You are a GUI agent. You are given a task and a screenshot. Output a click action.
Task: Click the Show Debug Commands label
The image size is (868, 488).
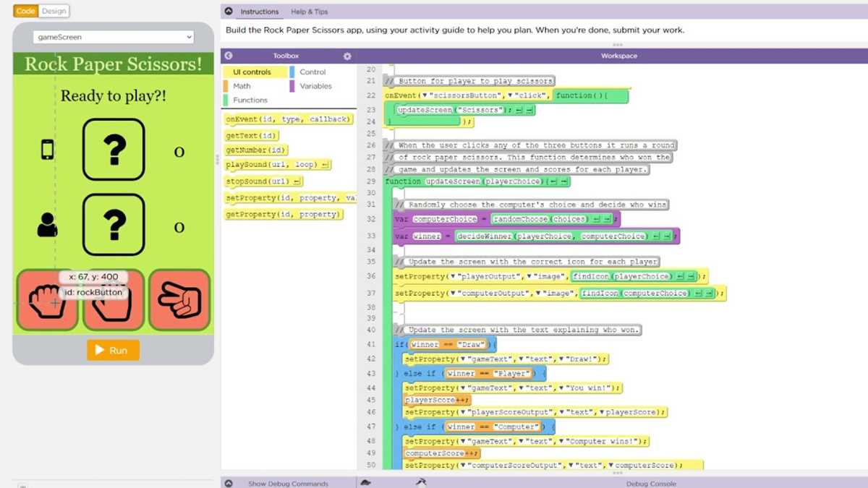[288, 484]
